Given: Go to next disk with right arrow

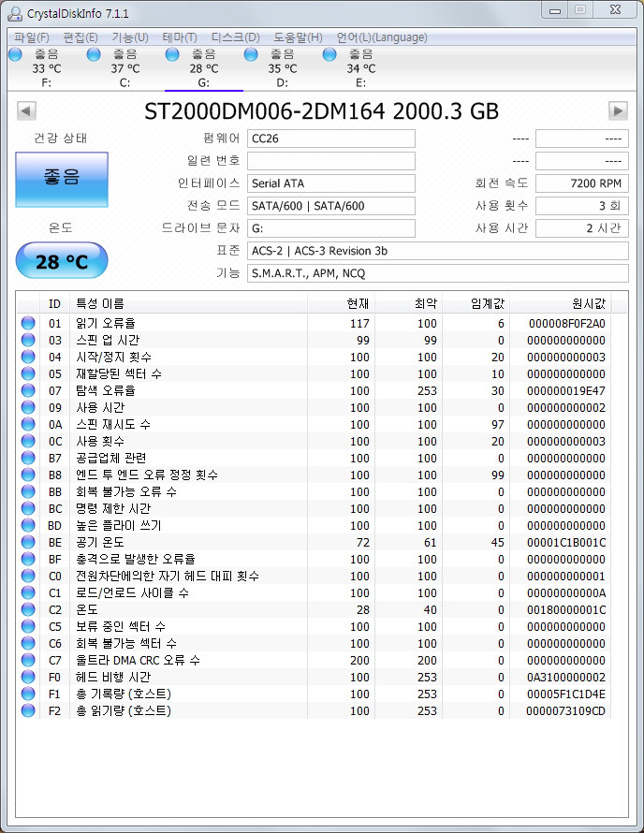Looking at the screenshot, I should [618, 111].
